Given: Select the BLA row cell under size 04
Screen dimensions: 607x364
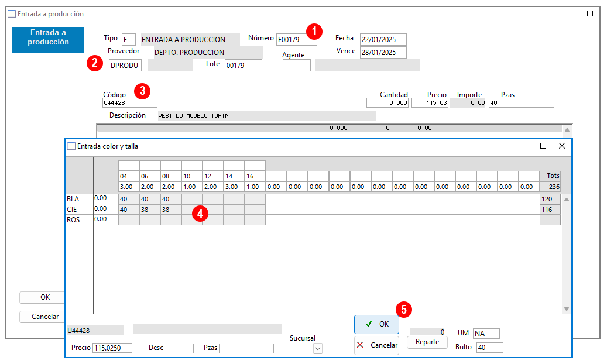Looking at the screenshot, I should [x=129, y=199].
